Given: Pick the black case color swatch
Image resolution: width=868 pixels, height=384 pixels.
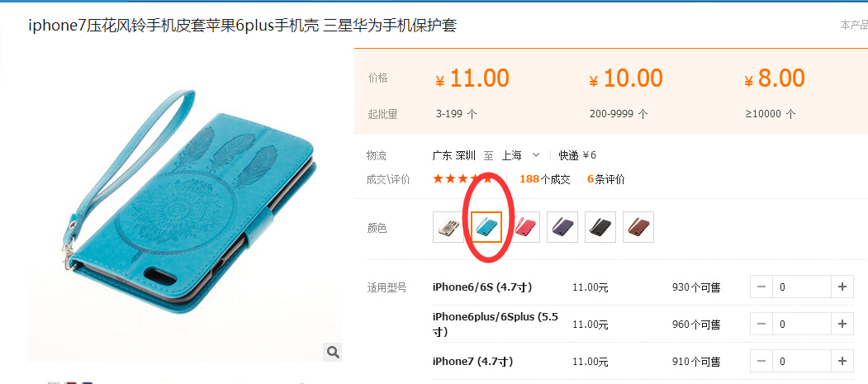Looking at the screenshot, I should click(x=600, y=227).
